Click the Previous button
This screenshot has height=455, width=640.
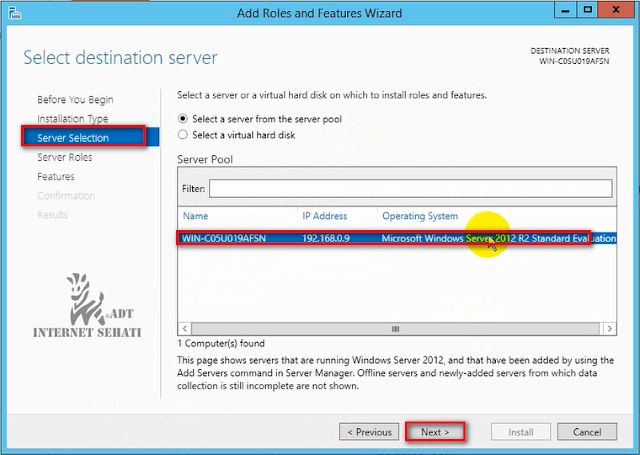tap(369, 432)
